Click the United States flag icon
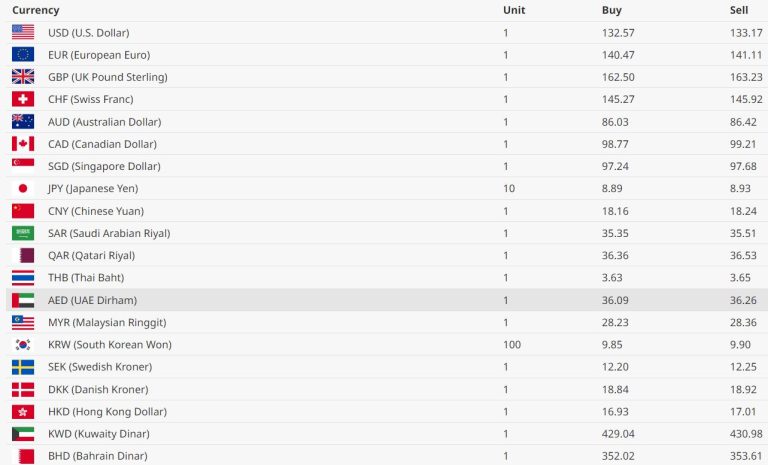Image resolution: width=768 pixels, height=465 pixels. click(x=23, y=32)
